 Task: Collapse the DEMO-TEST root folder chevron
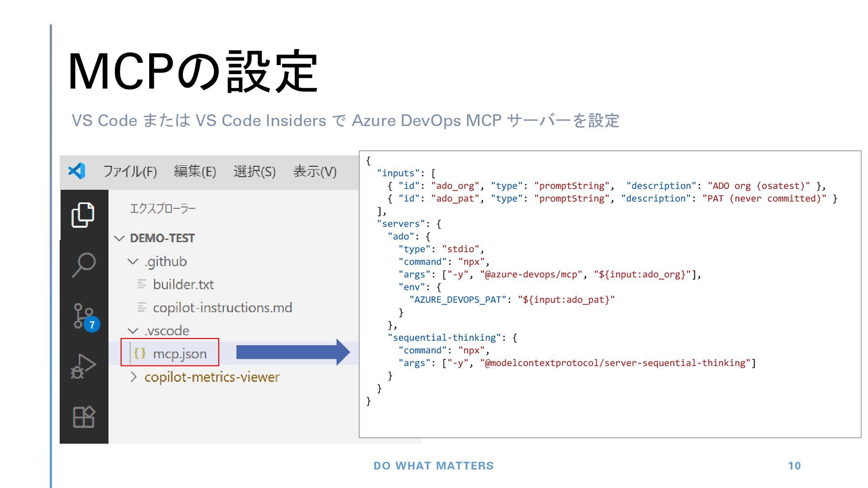[x=119, y=238]
